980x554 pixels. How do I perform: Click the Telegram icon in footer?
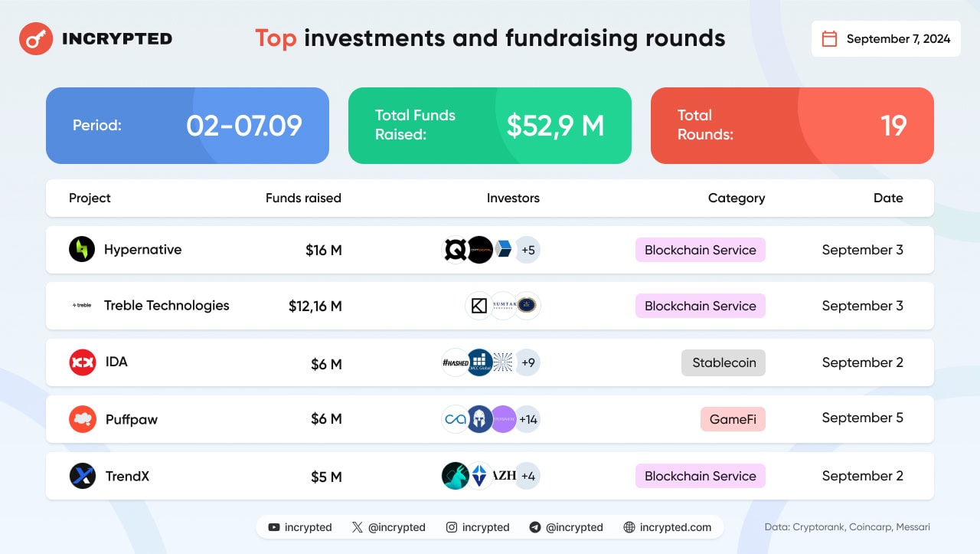pyautogui.click(x=535, y=527)
